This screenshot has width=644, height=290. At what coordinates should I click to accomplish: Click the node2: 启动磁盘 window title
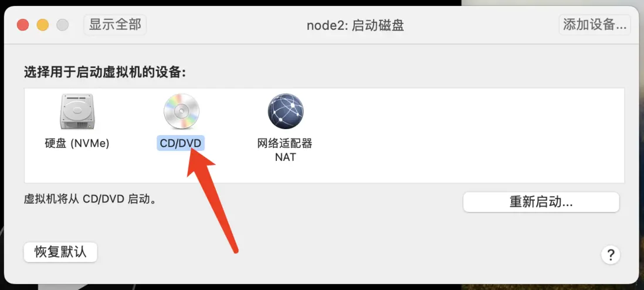tap(355, 25)
